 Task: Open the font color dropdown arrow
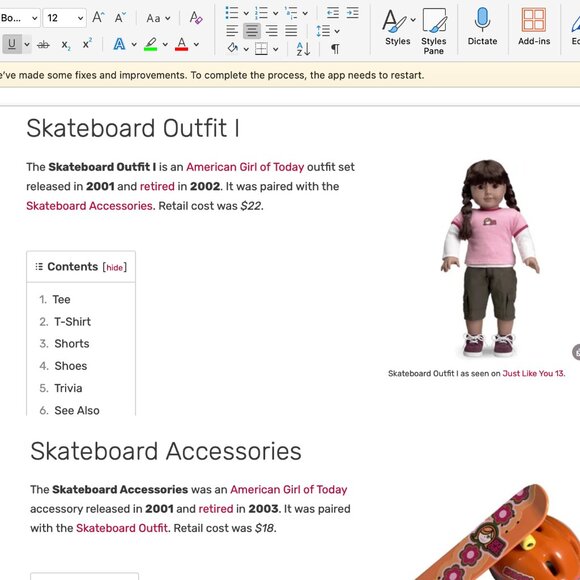click(x=196, y=45)
